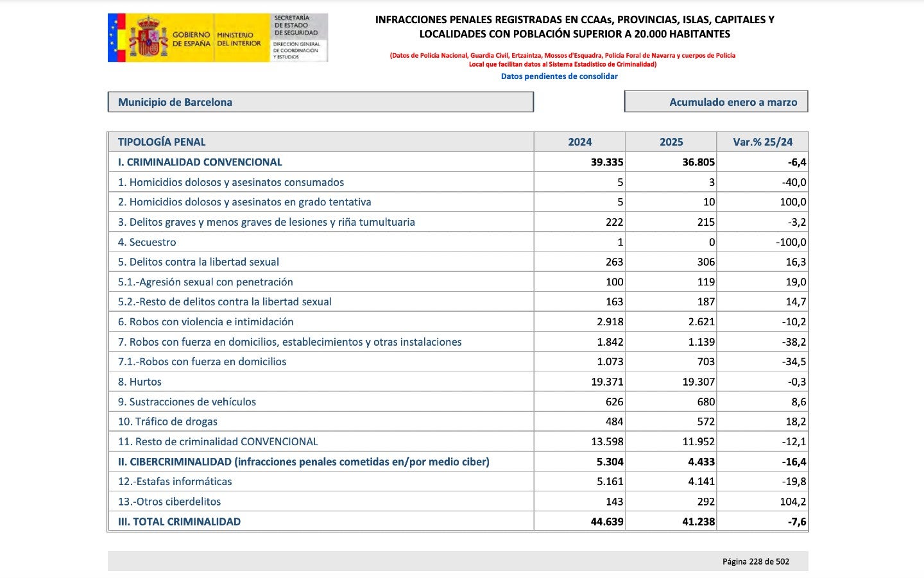924x578 pixels.
Task: Click the 44.639 total for 2024
Action: point(607,522)
